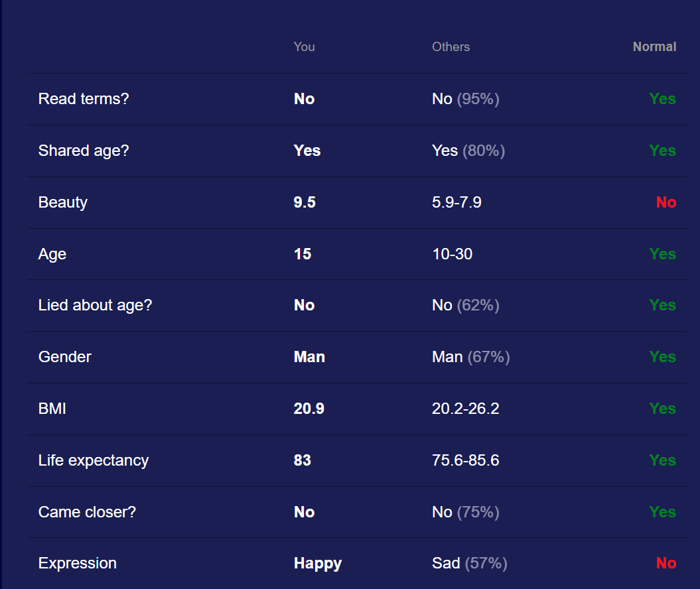
Task: Click the "Others" column header
Action: [x=451, y=47]
